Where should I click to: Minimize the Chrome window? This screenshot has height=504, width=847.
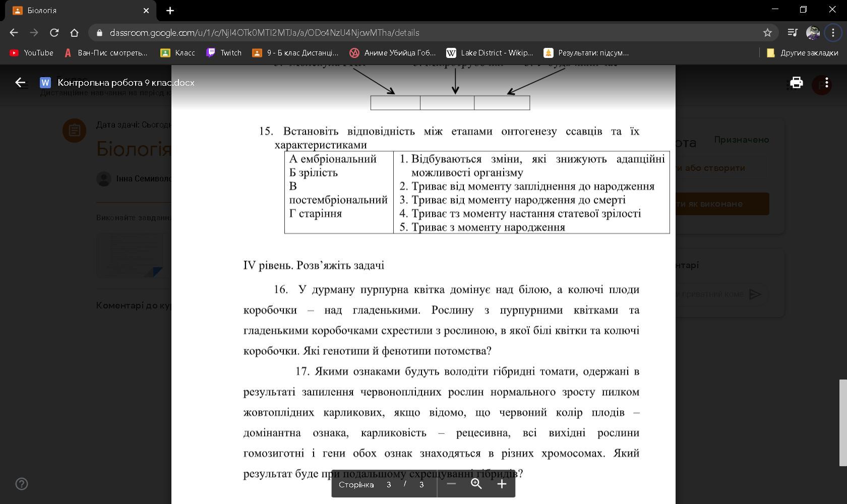point(775,9)
